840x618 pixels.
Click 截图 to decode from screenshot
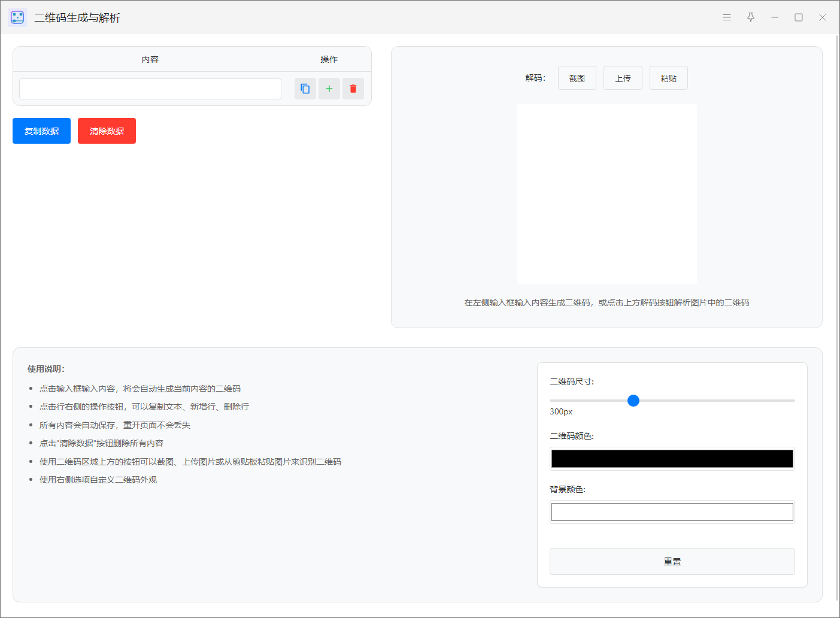(577, 78)
